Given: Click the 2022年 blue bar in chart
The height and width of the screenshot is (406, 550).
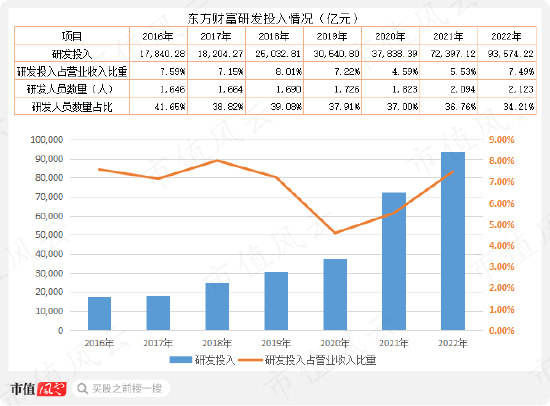Looking at the screenshot, I should click(x=453, y=241).
